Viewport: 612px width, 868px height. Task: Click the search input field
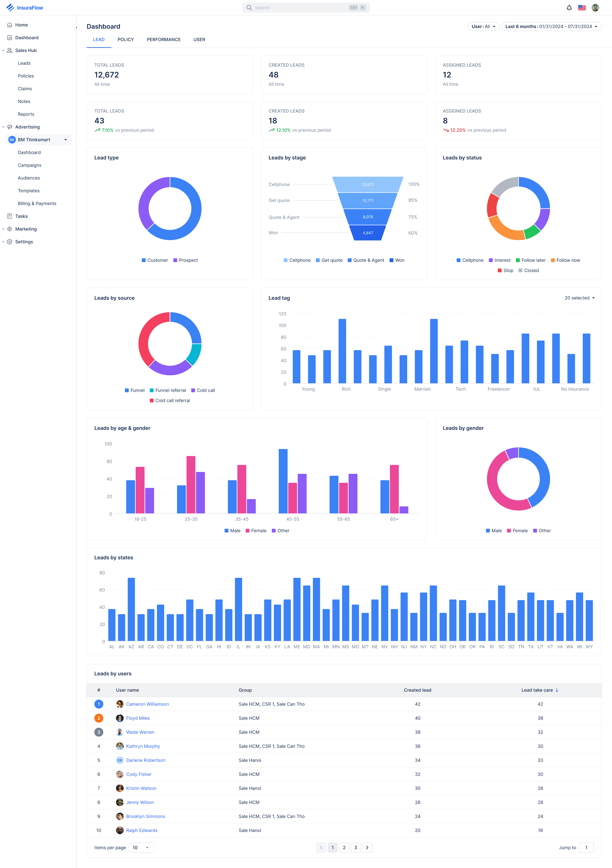click(x=306, y=8)
